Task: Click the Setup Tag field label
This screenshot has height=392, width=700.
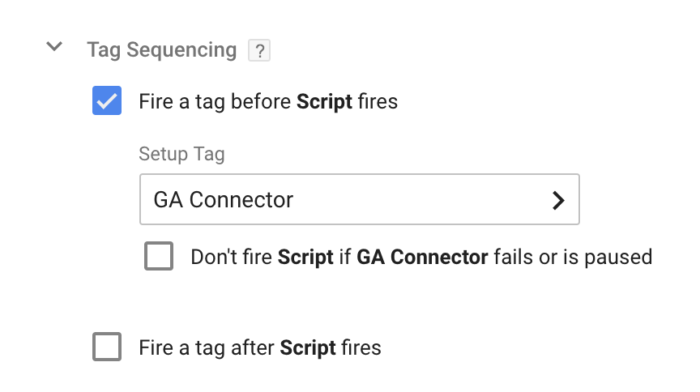Action: point(182,154)
